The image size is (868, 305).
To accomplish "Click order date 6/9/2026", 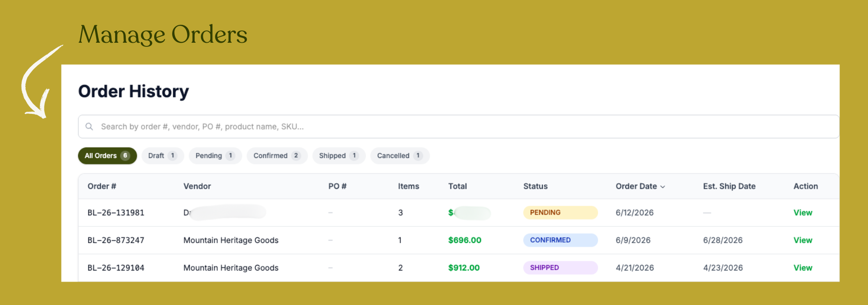I will click(633, 240).
